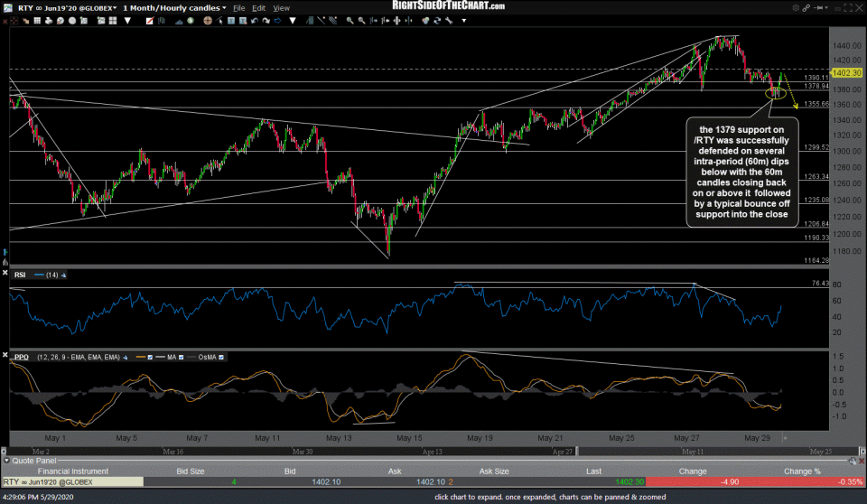Image resolution: width=867 pixels, height=504 pixels.
Task: Open the View menu
Action: click(282, 7)
